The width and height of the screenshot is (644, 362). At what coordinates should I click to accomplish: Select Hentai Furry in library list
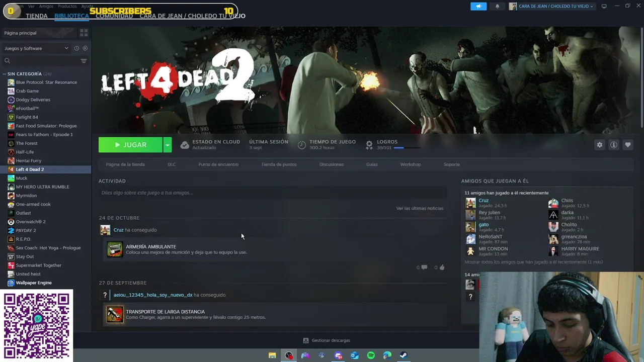click(x=45, y=161)
